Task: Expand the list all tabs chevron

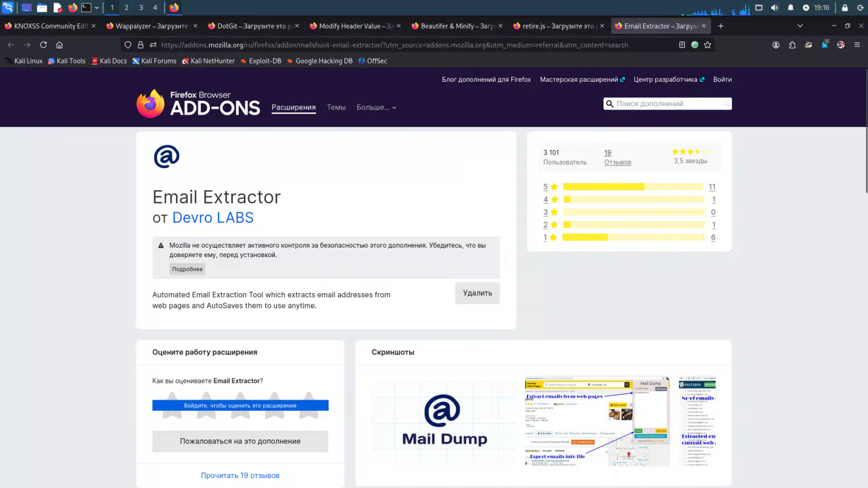Action: point(800,26)
